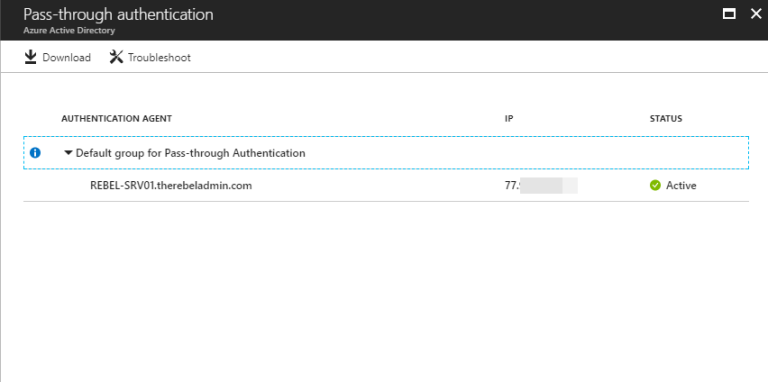Click the IP column header
The height and width of the screenshot is (382, 768).
pyautogui.click(x=509, y=119)
